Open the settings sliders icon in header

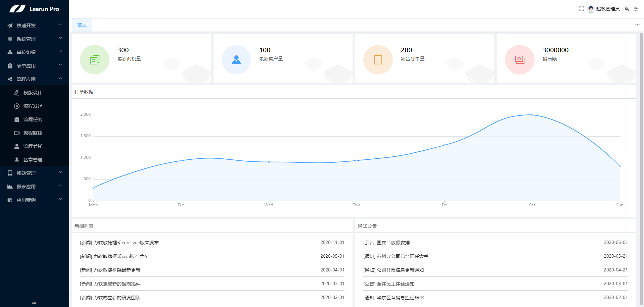[636, 9]
